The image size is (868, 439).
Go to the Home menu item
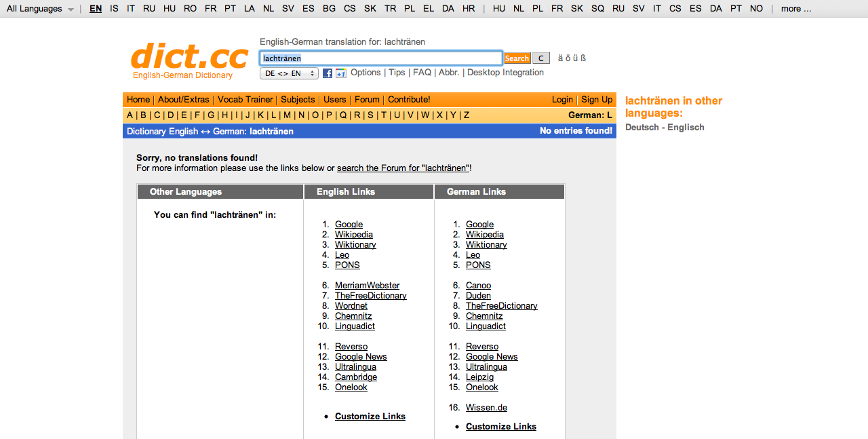[138, 100]
